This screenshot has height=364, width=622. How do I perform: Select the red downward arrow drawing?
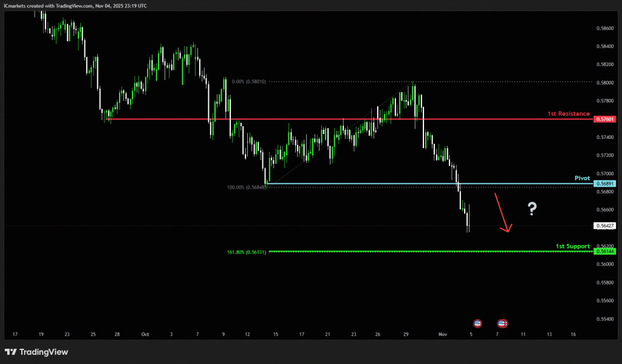click(502, 212)
